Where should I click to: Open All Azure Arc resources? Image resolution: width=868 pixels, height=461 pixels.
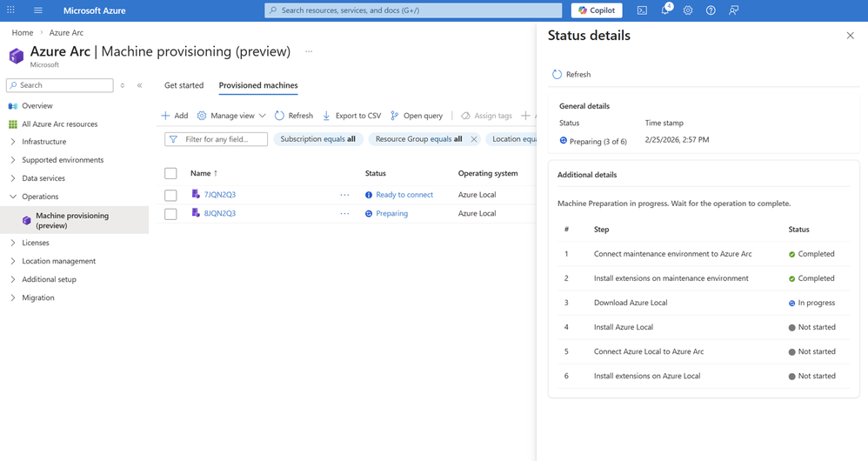(60, 124)
